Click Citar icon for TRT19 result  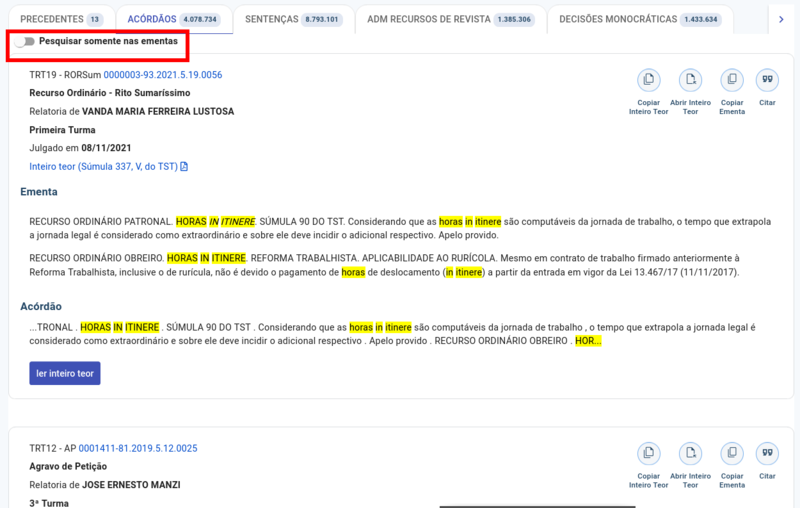tap(767, 80)
